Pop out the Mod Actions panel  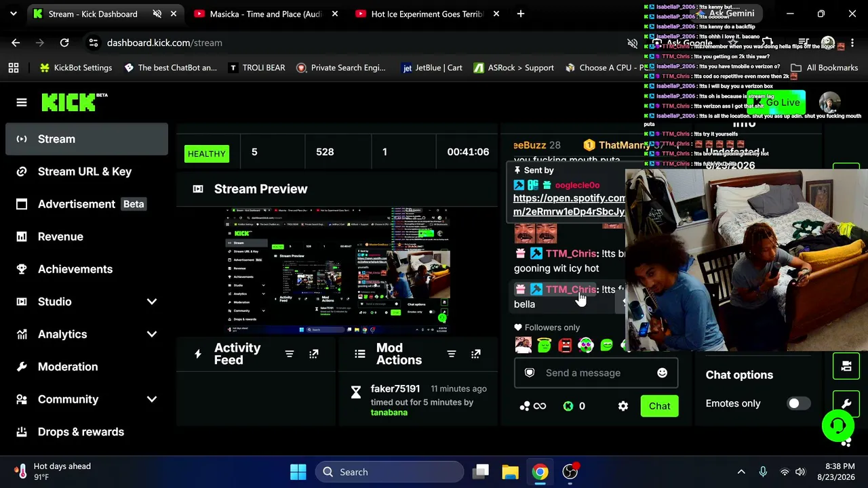(x=476, y=354)
